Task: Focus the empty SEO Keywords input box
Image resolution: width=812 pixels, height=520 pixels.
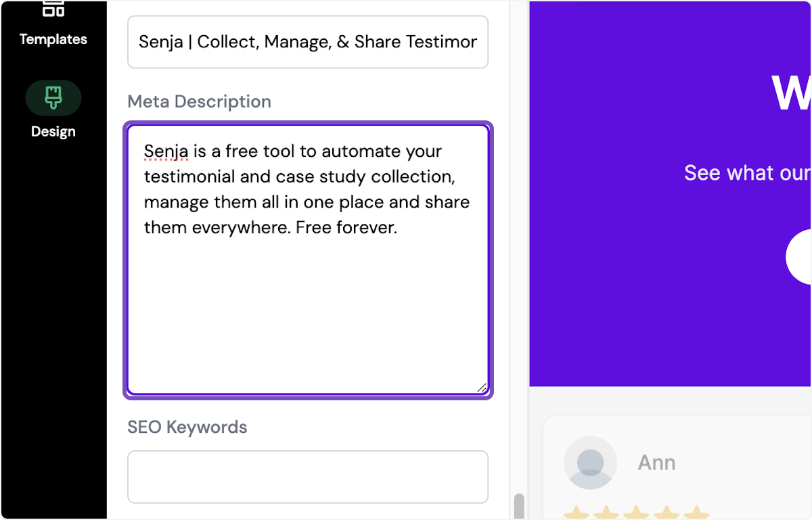Action: click(x=308, y=477)
